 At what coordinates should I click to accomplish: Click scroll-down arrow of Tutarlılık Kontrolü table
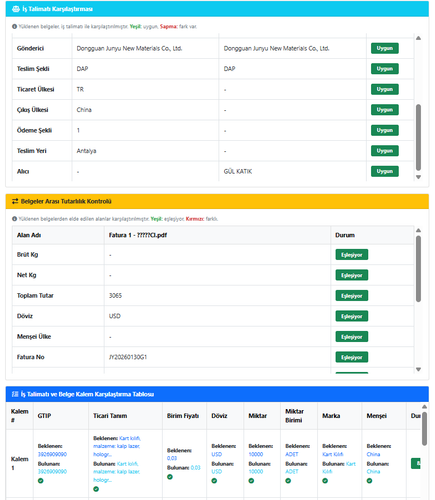[418, 369]
